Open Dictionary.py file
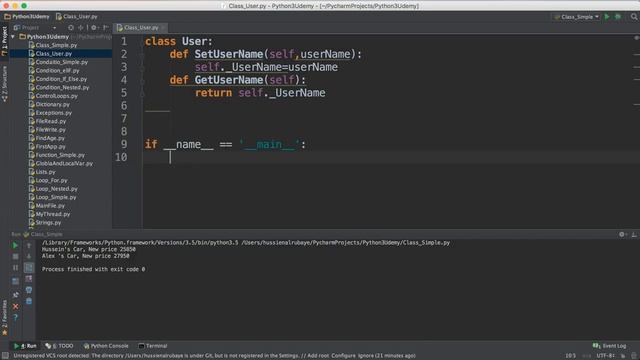 49,104
